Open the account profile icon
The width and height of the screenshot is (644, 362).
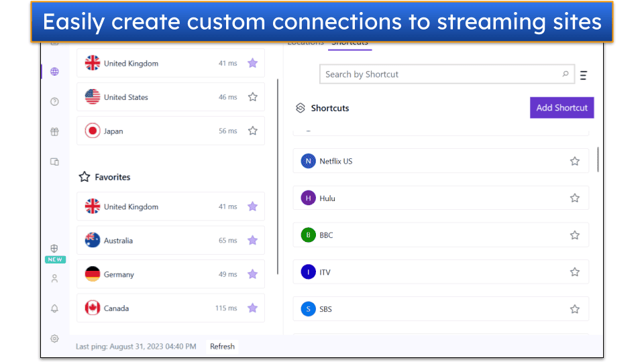[54, 278]
